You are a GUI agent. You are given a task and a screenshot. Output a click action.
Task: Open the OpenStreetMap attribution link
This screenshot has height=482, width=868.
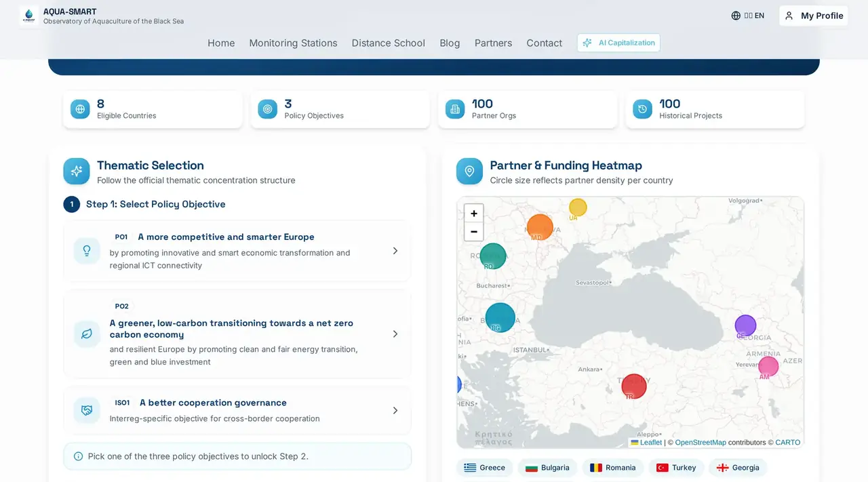(701, 443)
